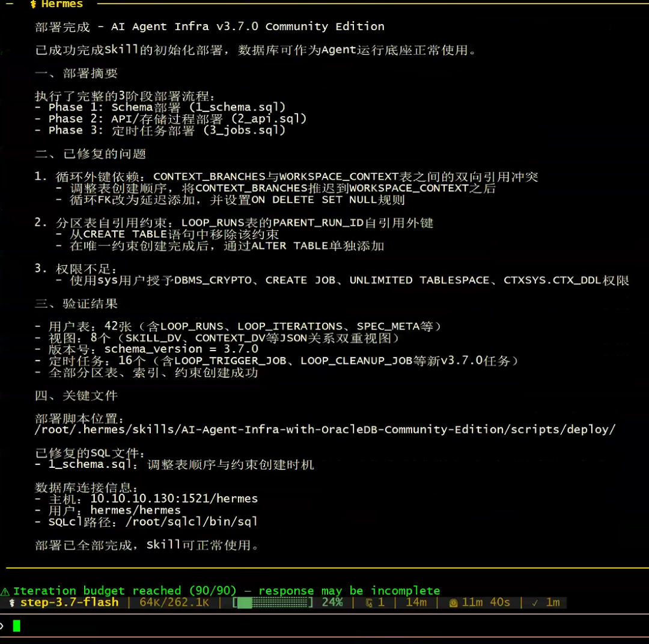Click the 24% context usage label
649x644 pixels.
(x=332, y=602)
